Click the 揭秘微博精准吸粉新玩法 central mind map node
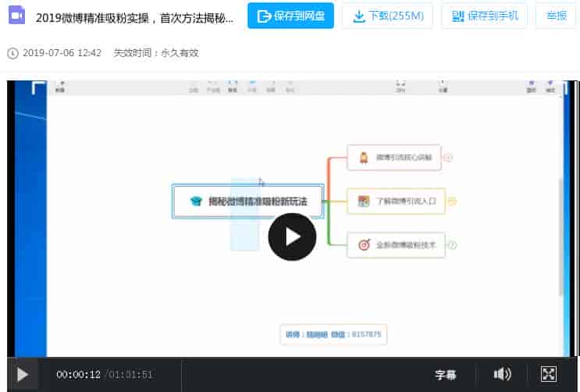 point(247,201)
